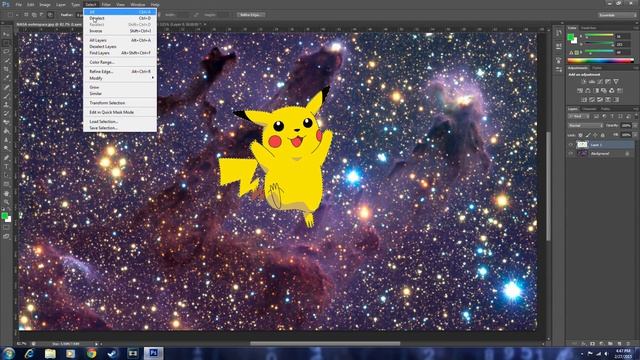Open the layer filter Kind dropdown

pyautogui.click(x=578, y=117)
